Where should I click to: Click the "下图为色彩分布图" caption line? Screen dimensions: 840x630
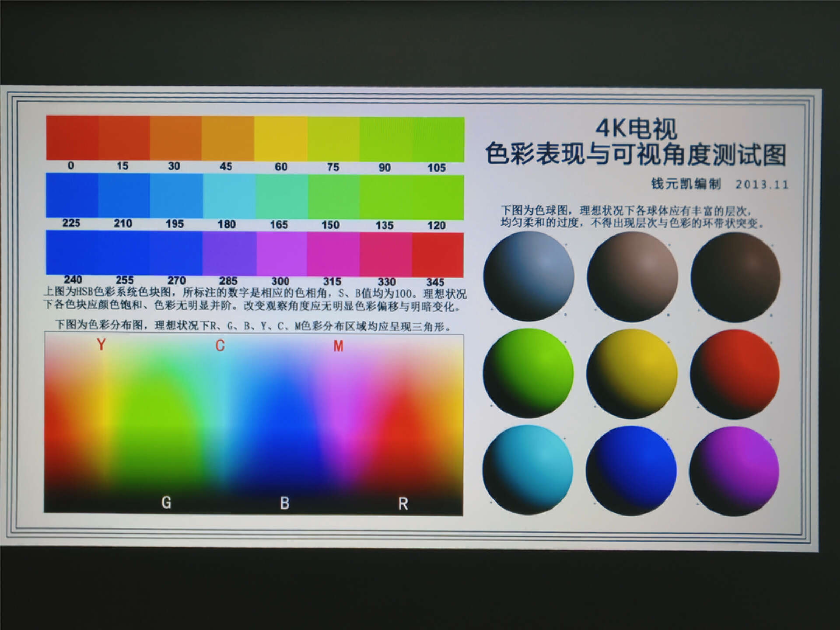pyautogui.click(x=253, y=325)
